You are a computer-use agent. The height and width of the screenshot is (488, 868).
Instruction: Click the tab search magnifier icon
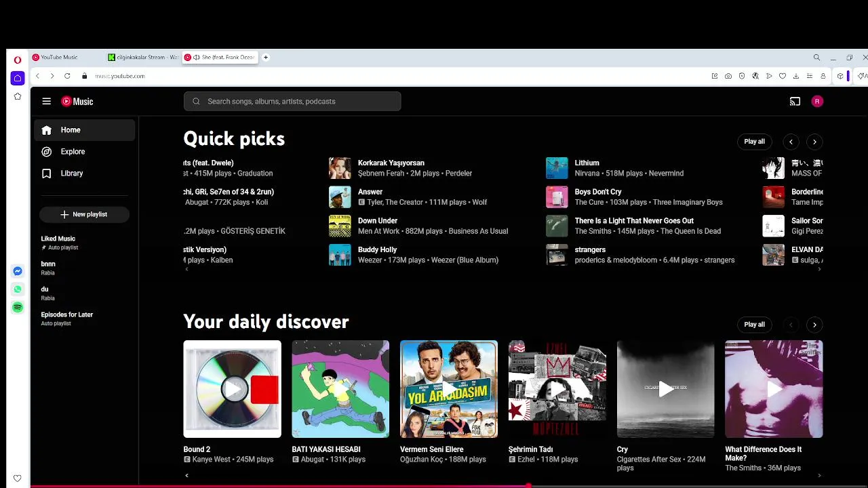[816, 58]
